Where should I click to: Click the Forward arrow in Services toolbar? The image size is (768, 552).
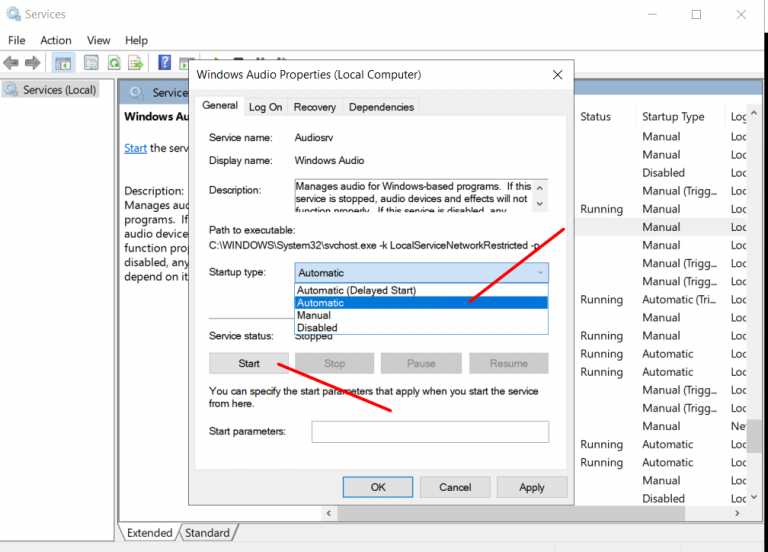click(x=32, y=63)
